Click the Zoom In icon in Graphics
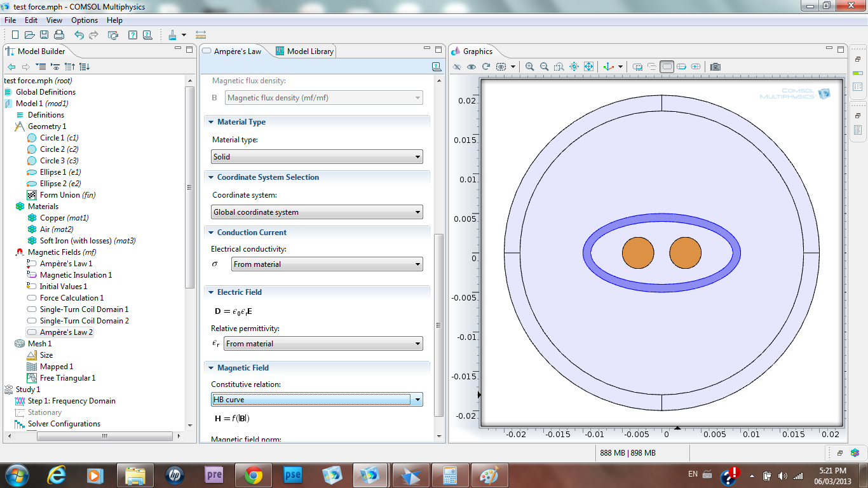The width and height of the screenshot is (868, 488). tap(530, 67)
